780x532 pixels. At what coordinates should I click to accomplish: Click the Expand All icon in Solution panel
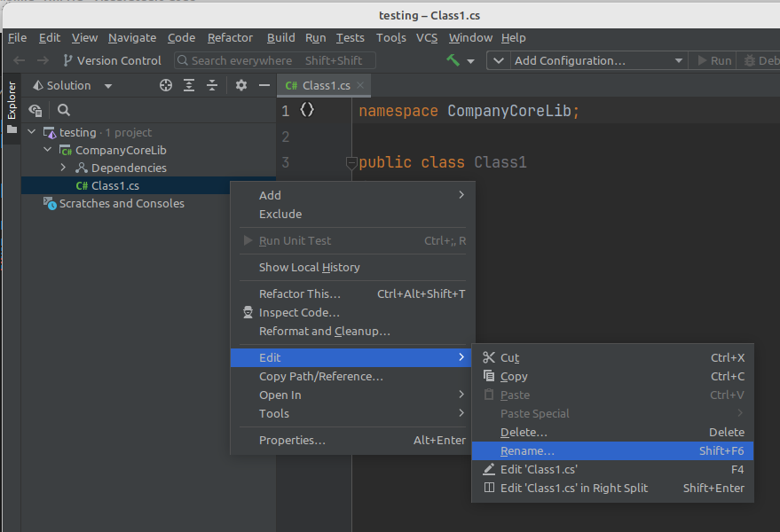[189, 85]
